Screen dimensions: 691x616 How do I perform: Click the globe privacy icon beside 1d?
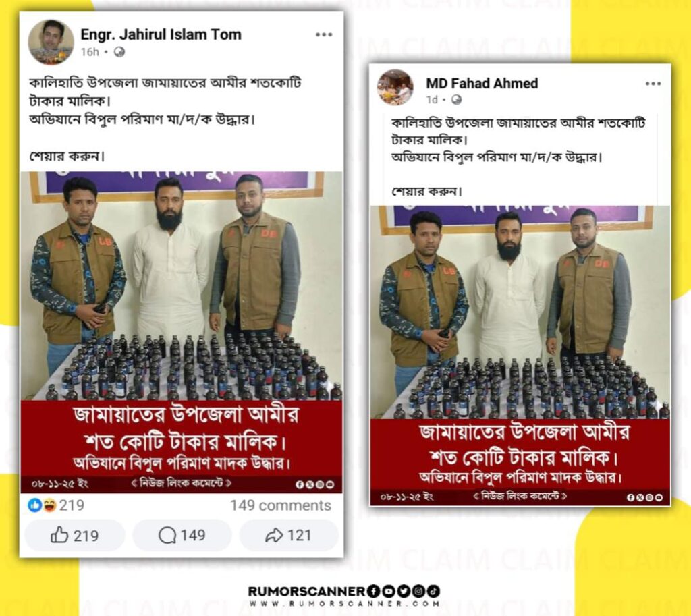click(x=457, y=100)
